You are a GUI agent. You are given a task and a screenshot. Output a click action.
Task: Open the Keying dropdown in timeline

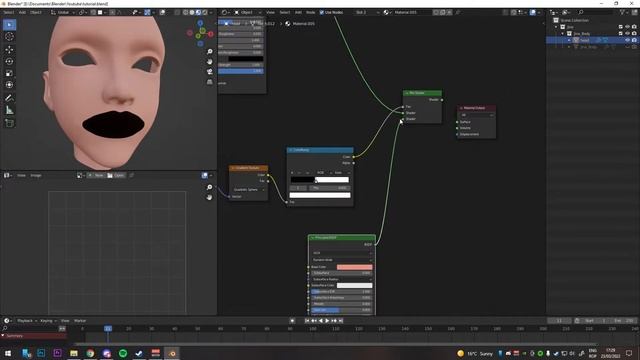(x=48, y=321)
